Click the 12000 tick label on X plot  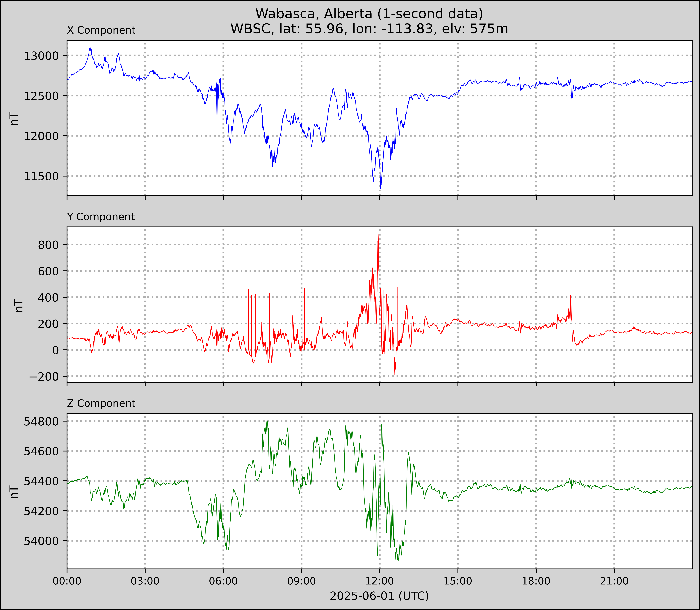(x=41, y=136)
